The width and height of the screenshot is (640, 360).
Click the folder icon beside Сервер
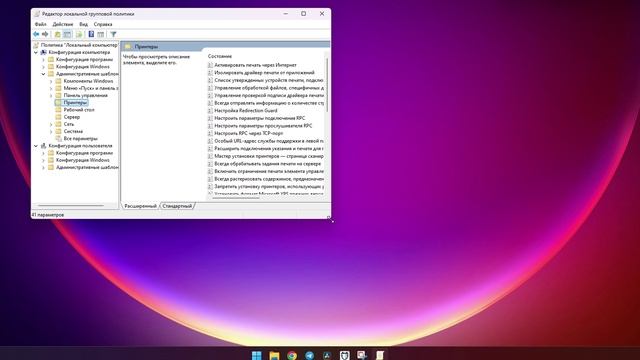(58, 117)
